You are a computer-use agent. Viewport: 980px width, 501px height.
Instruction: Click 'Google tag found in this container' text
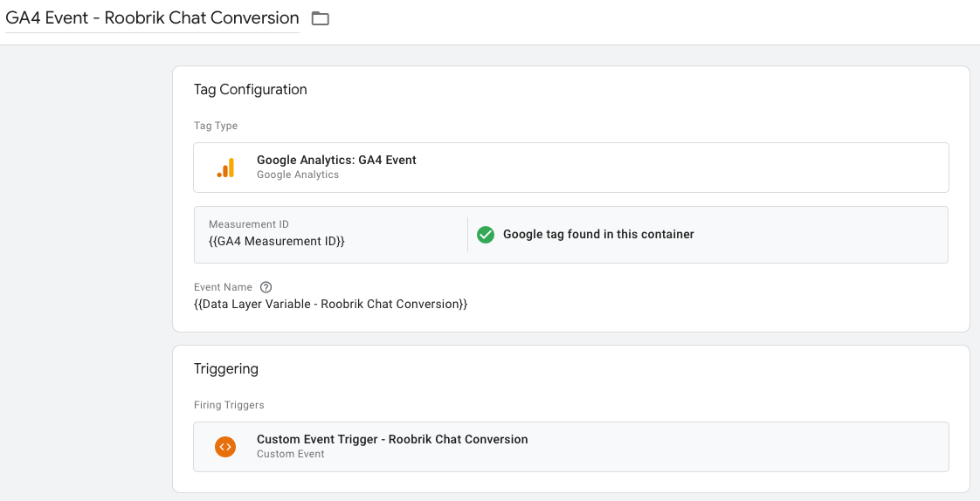(599, 235)
